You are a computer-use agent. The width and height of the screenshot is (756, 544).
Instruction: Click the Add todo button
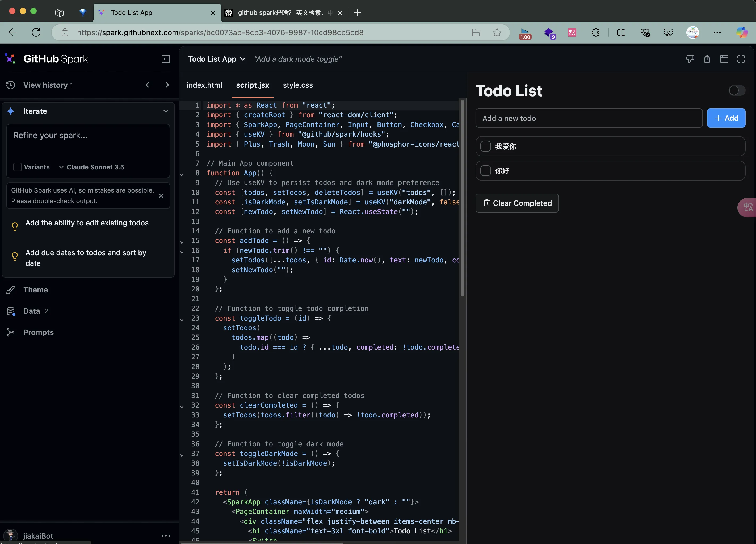click(x=726, y=118)
